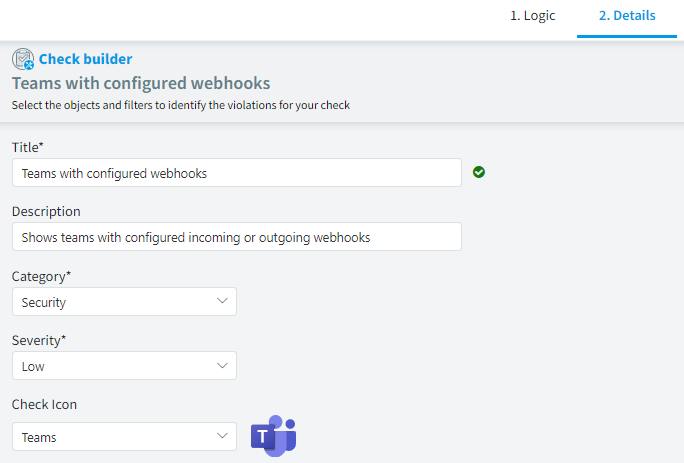
Task: Expand the Category dropdown chevron arrow
Action: (x=222, y=301)
